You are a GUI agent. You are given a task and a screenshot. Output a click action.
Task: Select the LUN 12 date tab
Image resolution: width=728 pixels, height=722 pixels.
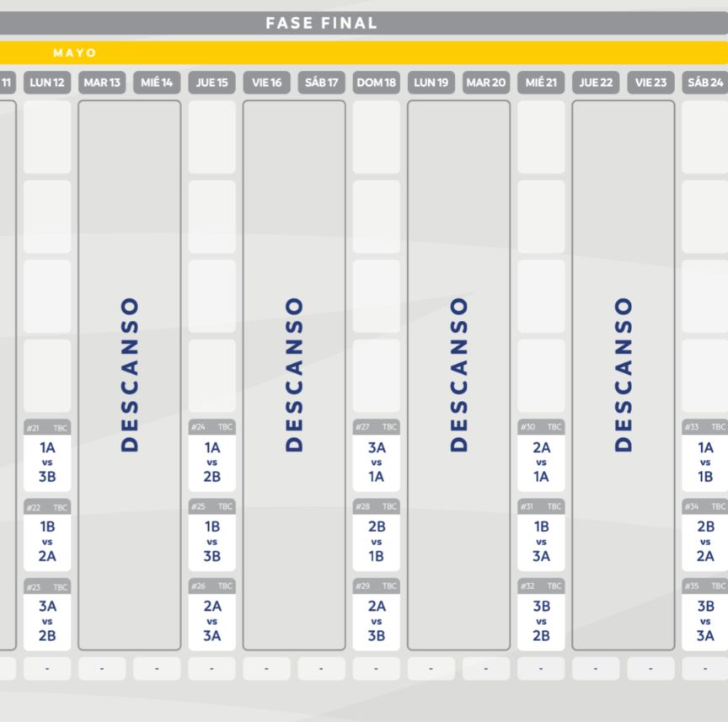tap(47, 83)
